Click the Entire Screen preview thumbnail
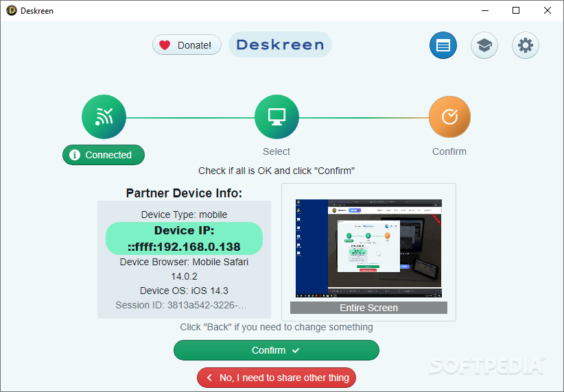564x392 pixels. pos(368,248)
